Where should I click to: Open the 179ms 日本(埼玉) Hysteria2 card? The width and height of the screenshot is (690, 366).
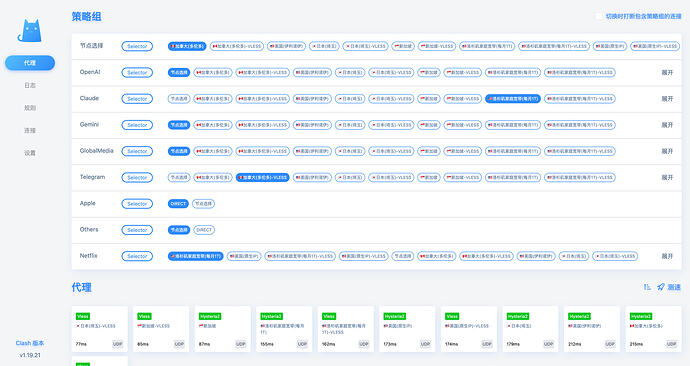pyautogui.click(x=531, y=329)
